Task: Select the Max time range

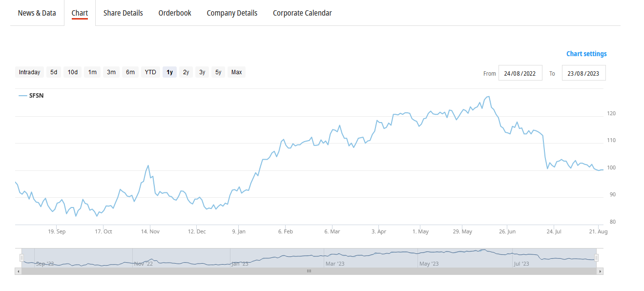Action: pyautogui.click(x=236, y=72)
